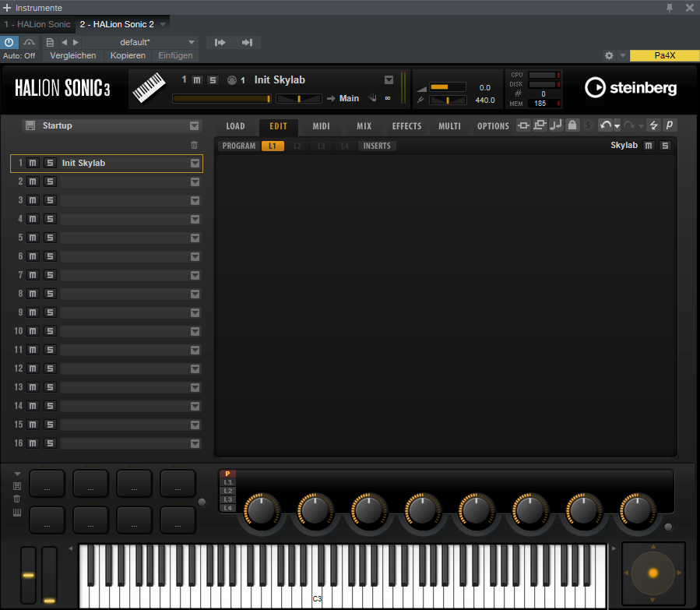The image size is (700, 610).
Task: Click the INSERTS sub-page button
Action: (x=377, y=146)
